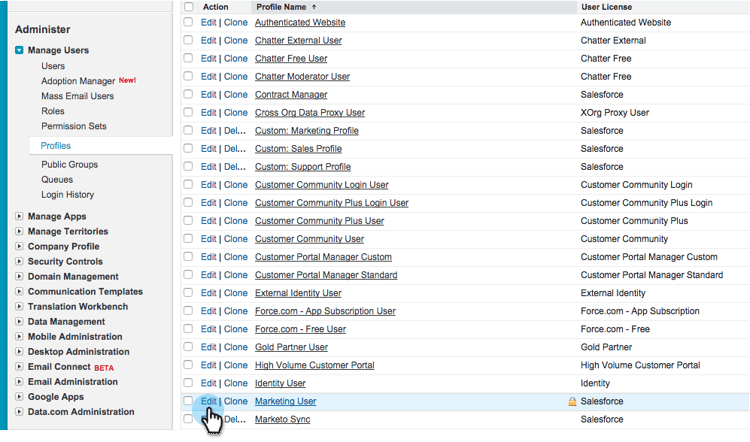Expand the Translation Workbench section
The image size is (750, 442).
click(19, 306)
